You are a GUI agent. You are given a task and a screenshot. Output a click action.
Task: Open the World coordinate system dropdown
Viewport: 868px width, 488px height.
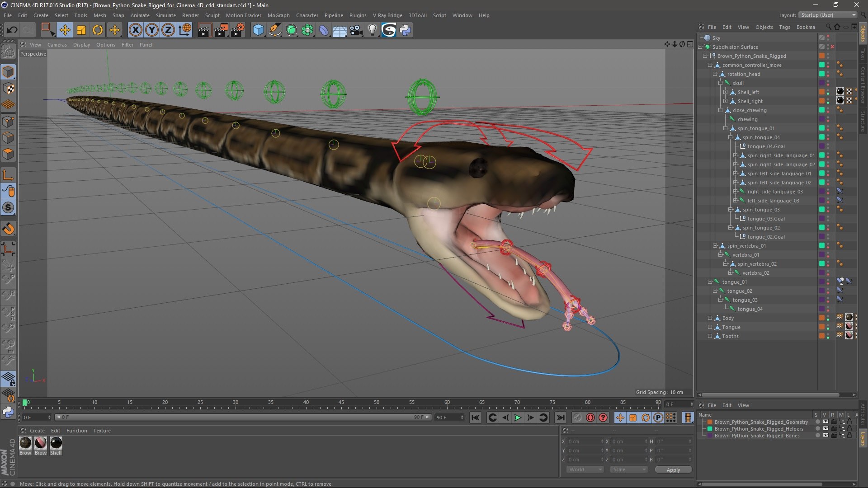pos(585,469)
